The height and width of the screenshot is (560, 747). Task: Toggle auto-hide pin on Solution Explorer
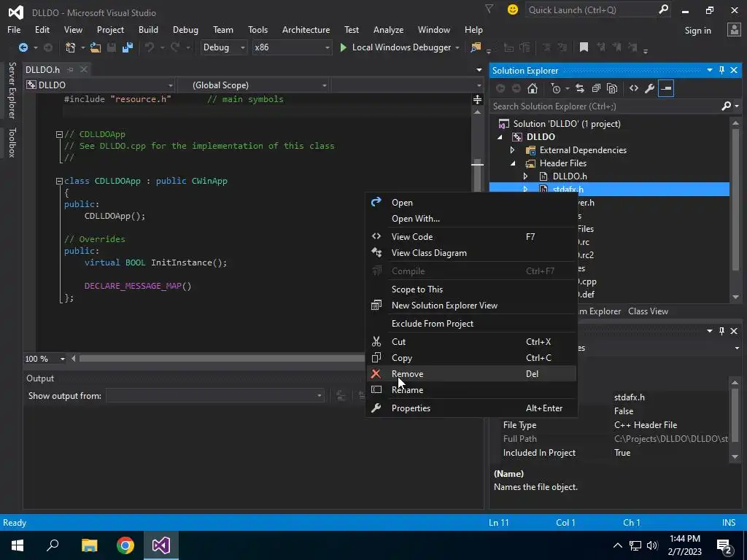click(x=721, y=70)
